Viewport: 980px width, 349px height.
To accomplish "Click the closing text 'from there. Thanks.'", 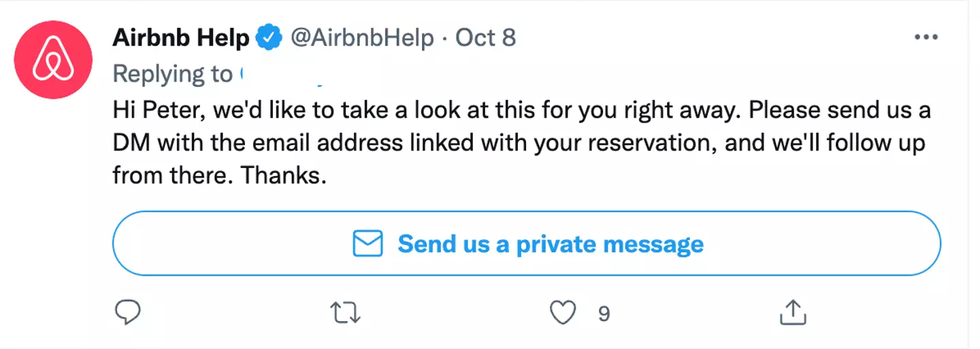I will point(220,176).
